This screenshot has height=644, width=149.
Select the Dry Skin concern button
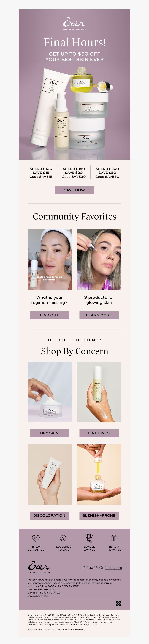tap(49, 433)
